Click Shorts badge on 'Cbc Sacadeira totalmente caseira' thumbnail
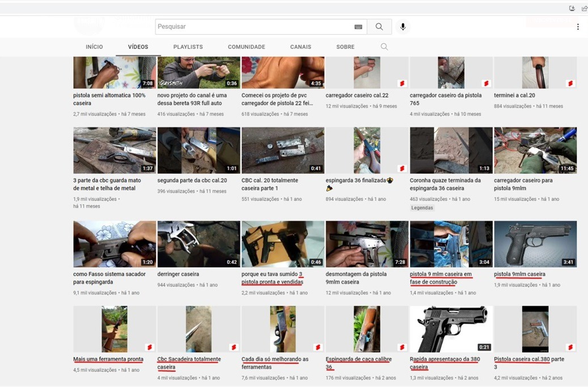Screen dimensions: 588x387 (x=234, y=347)
